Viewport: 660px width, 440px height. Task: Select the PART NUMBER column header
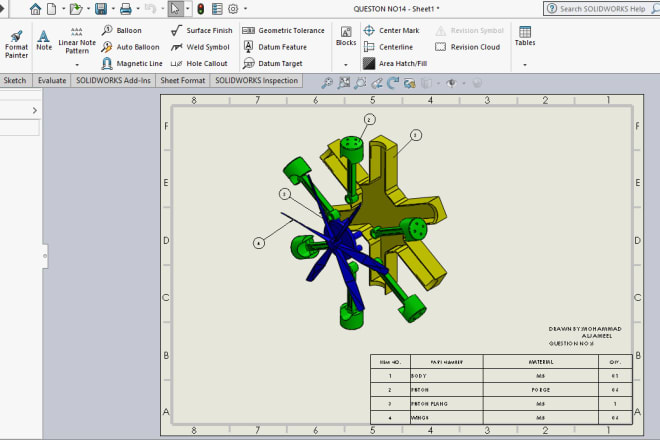447,362
